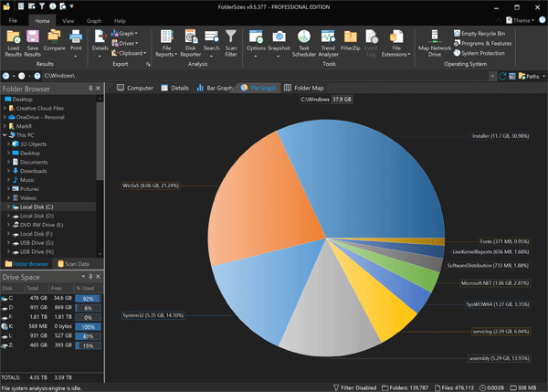Open the Graph export dropdown
548x392 pixels.
coord(124,34)
